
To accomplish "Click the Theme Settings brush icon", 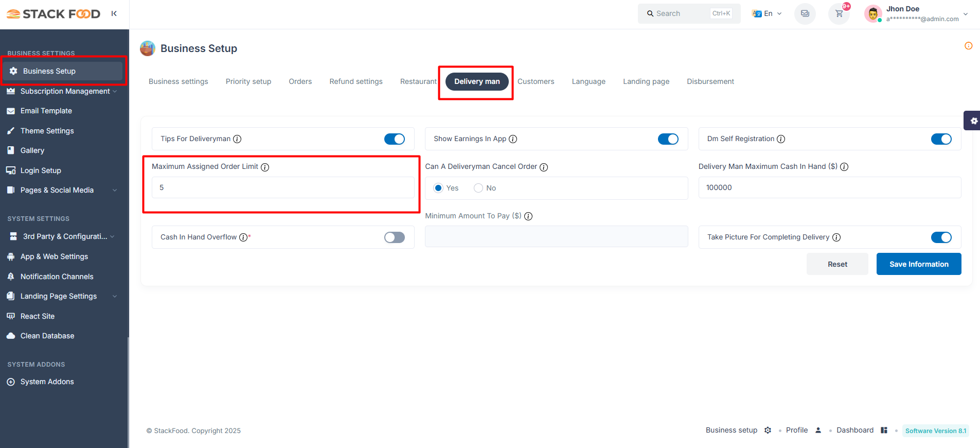I will tap(11, 131).
